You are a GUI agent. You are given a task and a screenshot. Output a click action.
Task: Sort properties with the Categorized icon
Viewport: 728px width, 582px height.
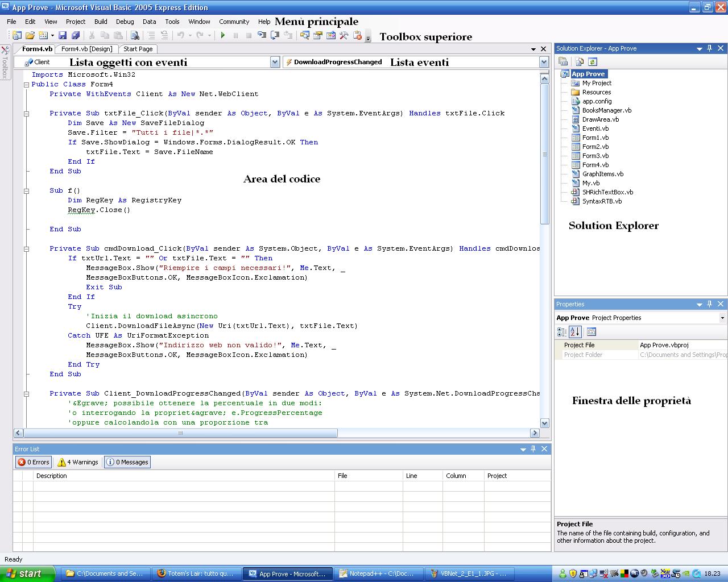562,331
